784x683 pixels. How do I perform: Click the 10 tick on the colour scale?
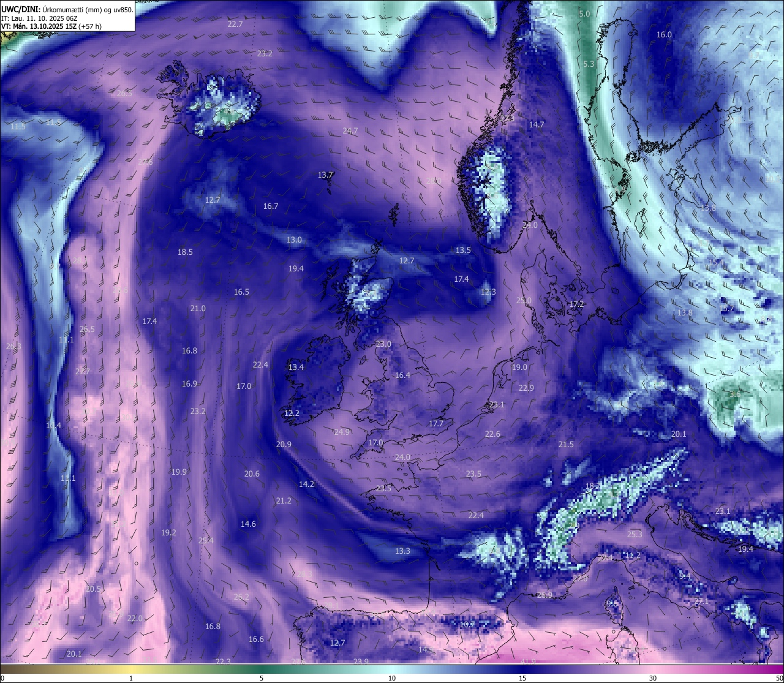392,678
